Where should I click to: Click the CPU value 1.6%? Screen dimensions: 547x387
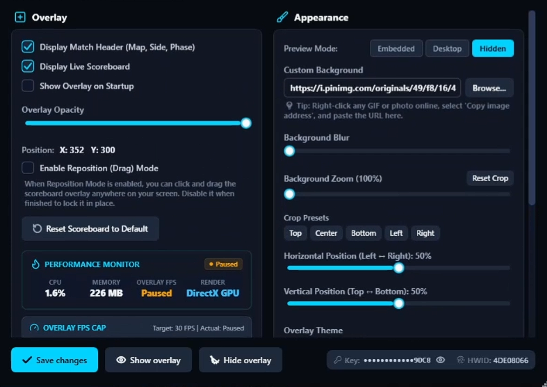(55, 293)
